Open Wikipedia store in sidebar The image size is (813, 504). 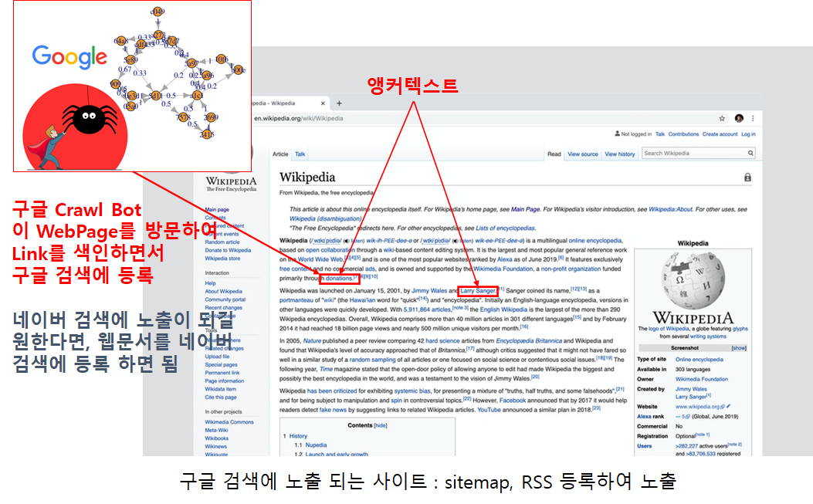pos(222,259)
